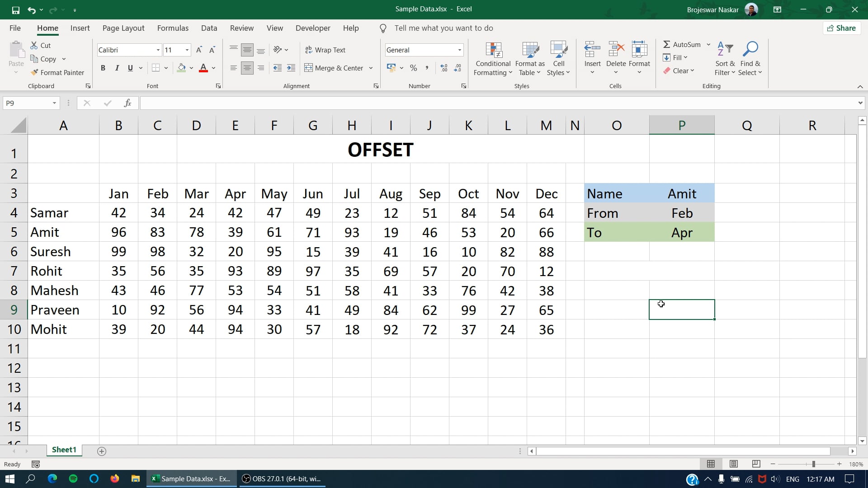Viewport: 868px width, 488px height.
Task: Click the Format cells icon
Action: pyautogui.click(x=639, y=49)
